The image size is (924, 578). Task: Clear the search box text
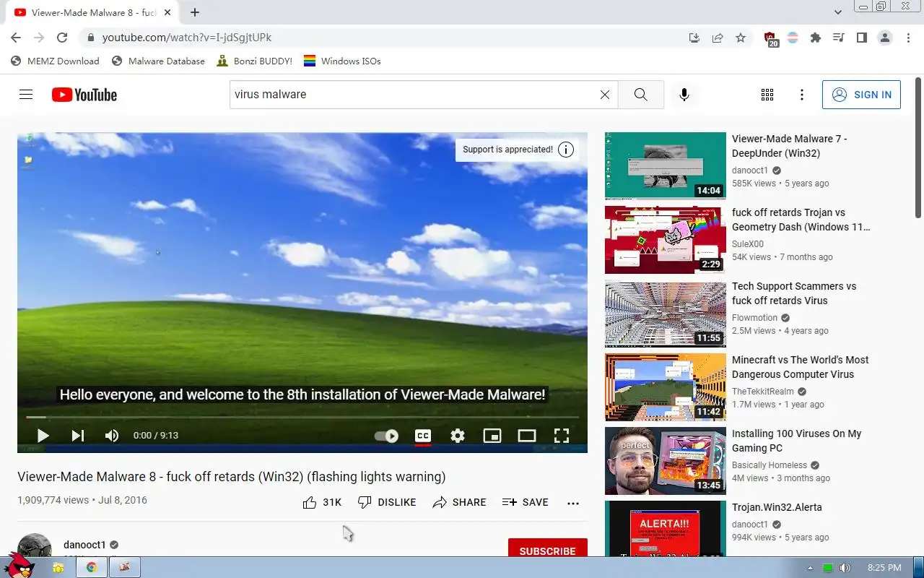point(605,95)
